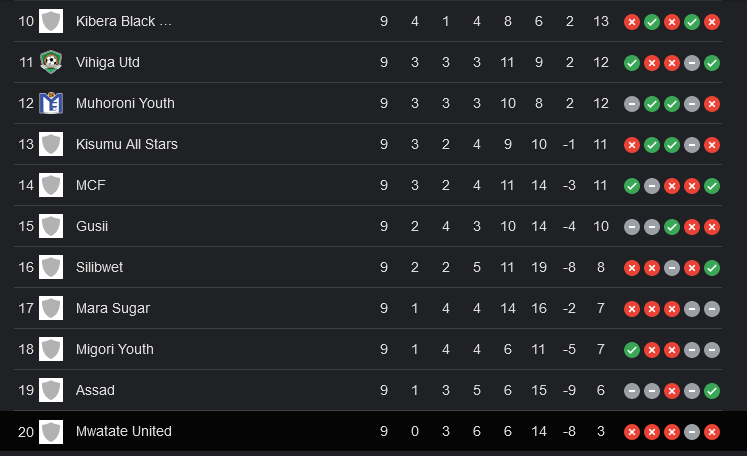Click Gusii's green win form icon

(672, 227)
